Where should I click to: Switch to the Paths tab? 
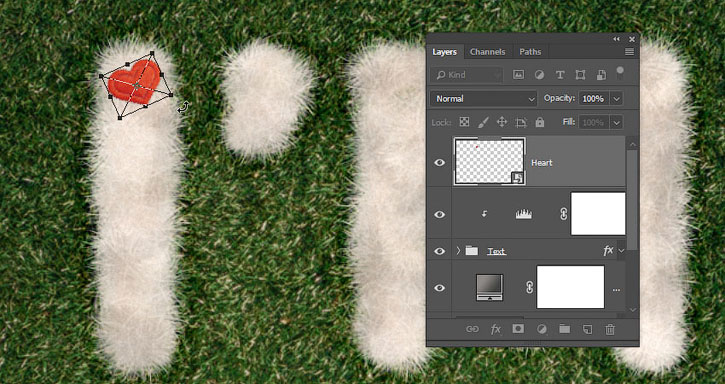point(530,52)
